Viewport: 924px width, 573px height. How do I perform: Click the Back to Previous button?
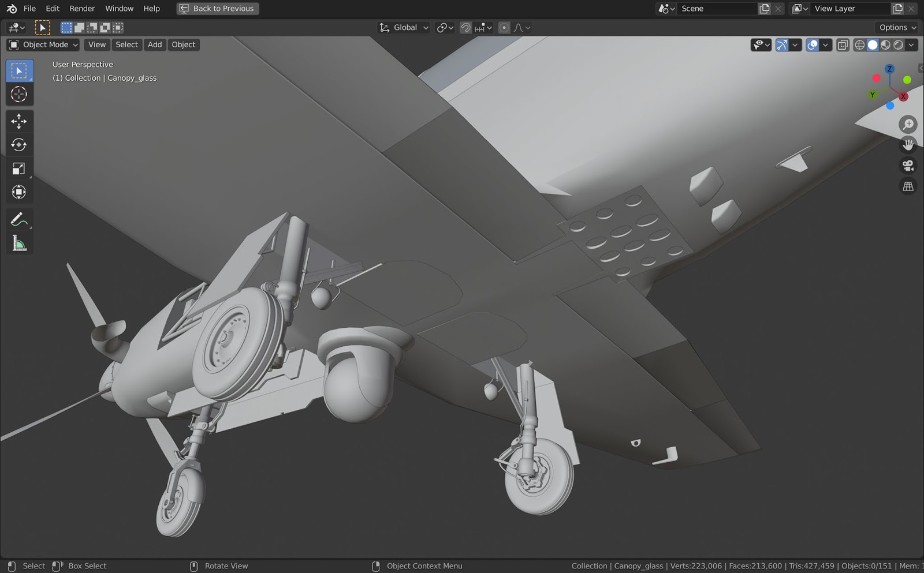point(217,8)
